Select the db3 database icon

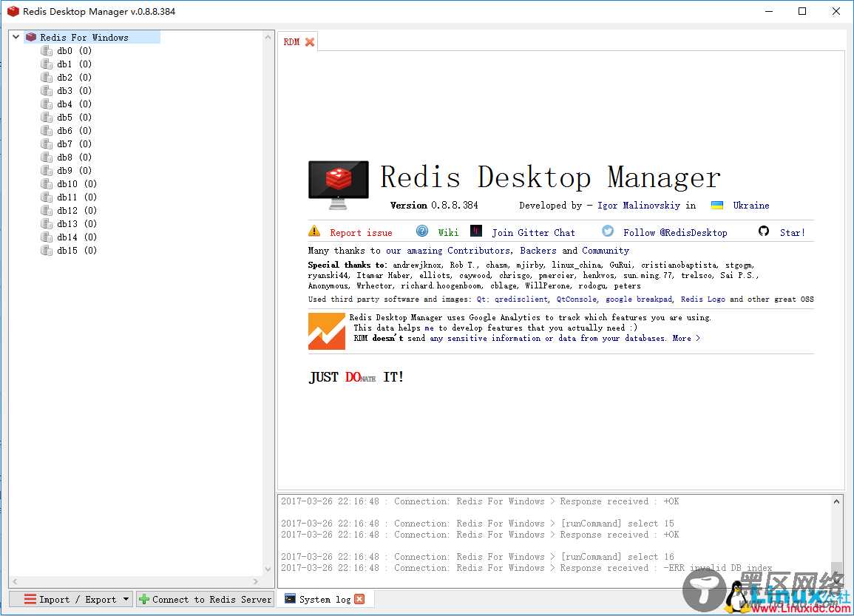click(47, 90)
